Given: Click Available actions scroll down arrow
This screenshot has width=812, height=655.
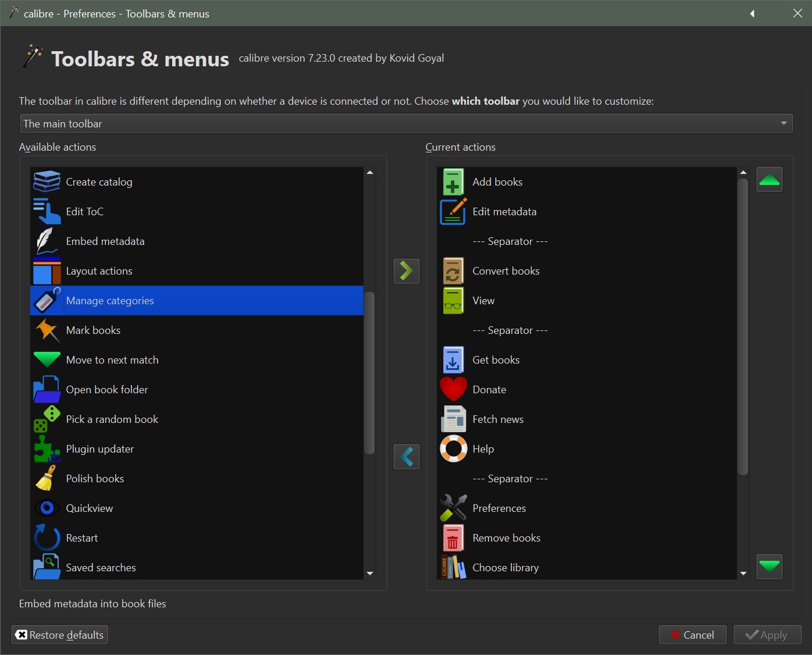Looking at the screenshot, I should pyautogui.click(x=369, y=574).
